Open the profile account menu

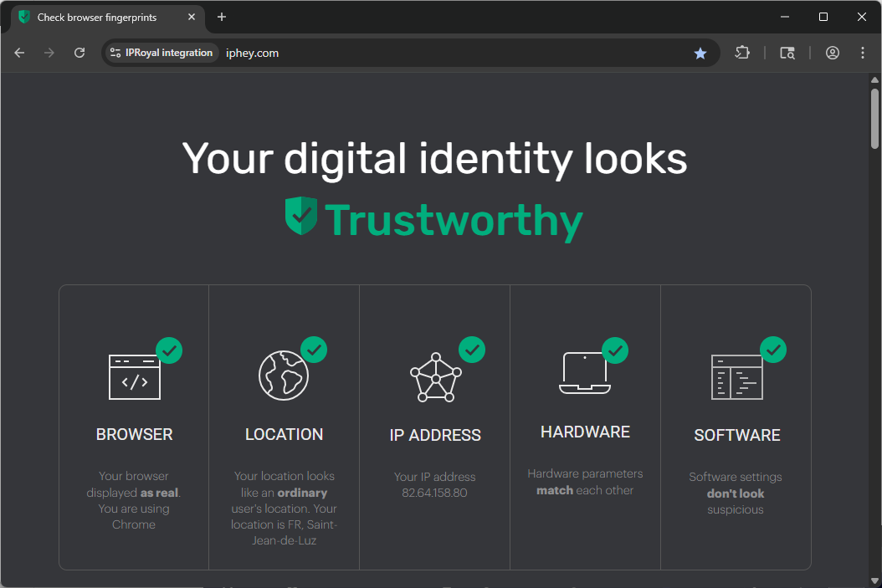[832, 53]
